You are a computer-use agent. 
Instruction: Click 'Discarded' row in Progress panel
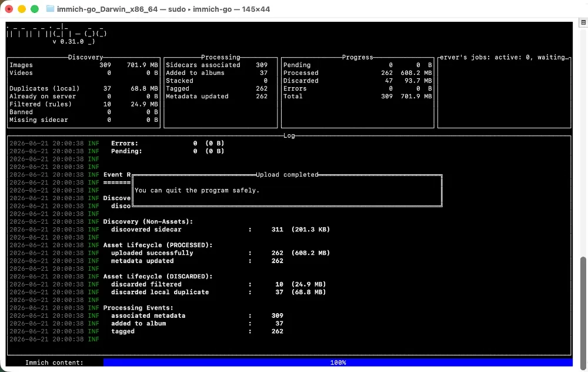point(358,81)
